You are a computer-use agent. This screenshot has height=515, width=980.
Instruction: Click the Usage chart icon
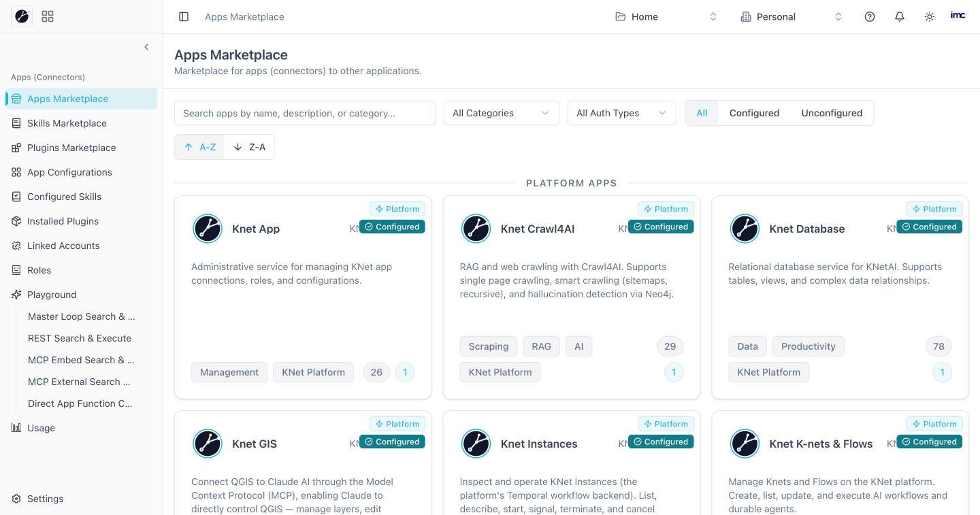[16, 428]
